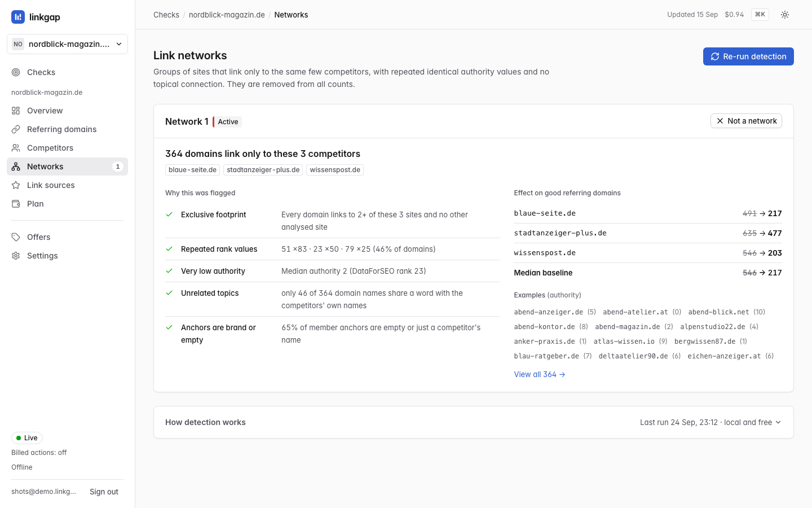The height and width of the screenshot is (508, 812).
Task: Click the wissenspost.de effect row domain
Action: pyautogui.click(x=545, y=253)
